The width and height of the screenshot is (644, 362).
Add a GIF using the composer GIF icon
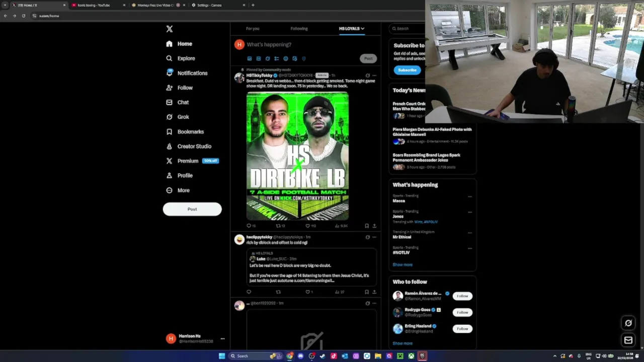pos(258,58)
